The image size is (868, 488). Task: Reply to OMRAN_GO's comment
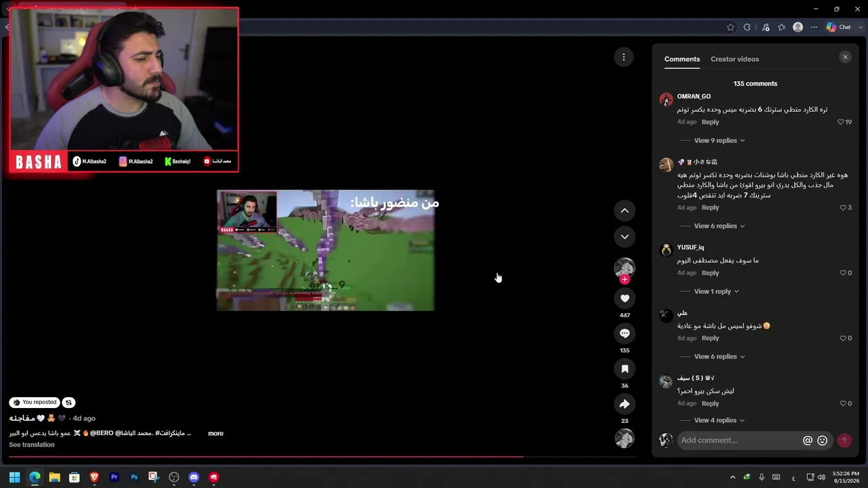(x=710, y=122)
